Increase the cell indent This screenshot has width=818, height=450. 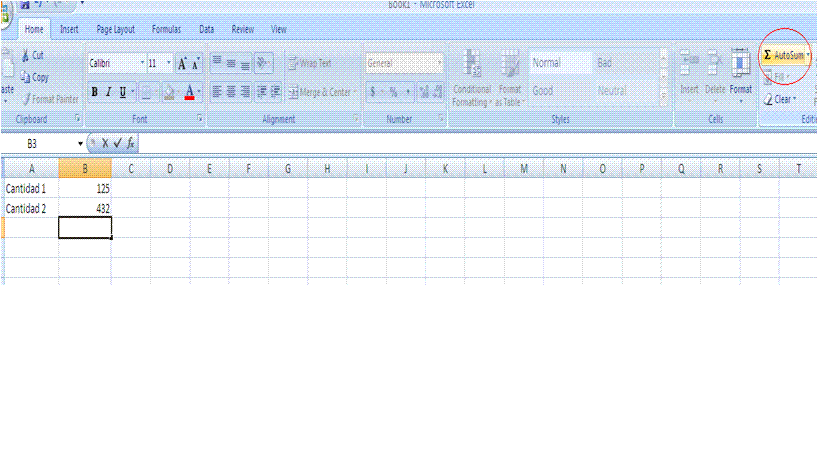point(275,92)
